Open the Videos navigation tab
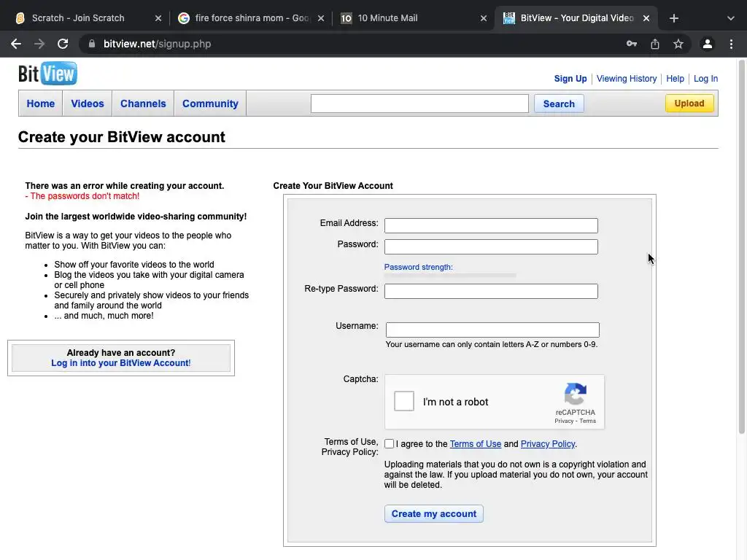The image size is (747, 560). click(88, 104)
